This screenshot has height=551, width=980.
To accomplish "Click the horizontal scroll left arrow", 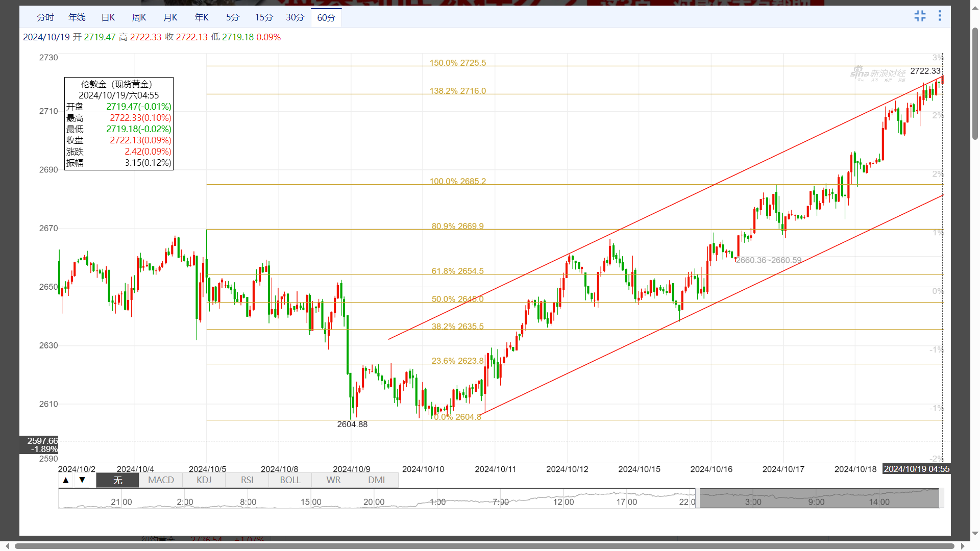I will click(x=7, y=546).
